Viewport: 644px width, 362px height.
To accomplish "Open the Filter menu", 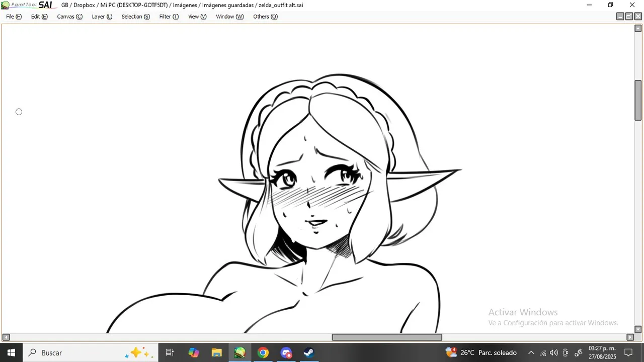I will pyautogui.click(x=169, y=17).
